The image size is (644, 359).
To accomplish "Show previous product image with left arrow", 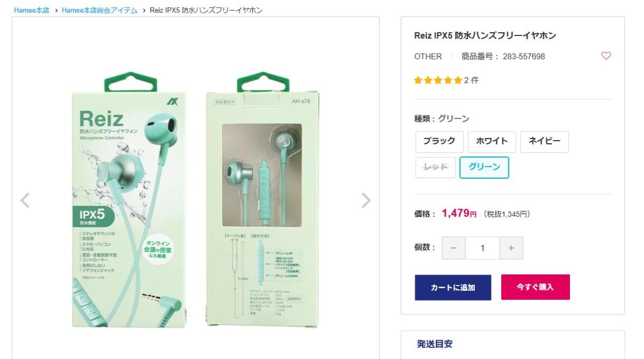I will 25,200.
